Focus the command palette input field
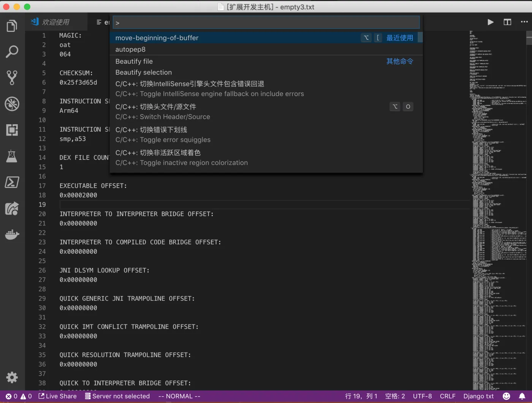Viewport: 532px width, 403px height. tap(266, 22)
